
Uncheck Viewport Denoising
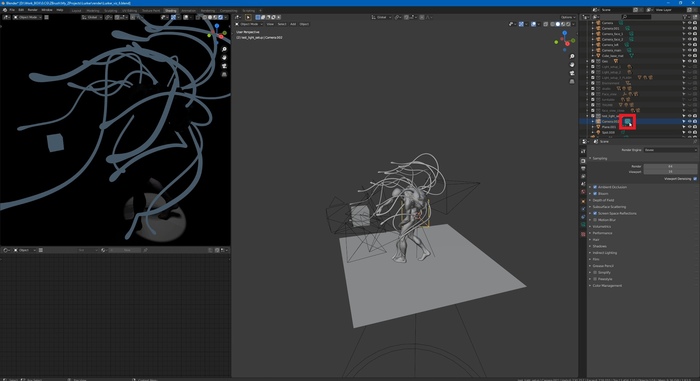pos(695,179)
